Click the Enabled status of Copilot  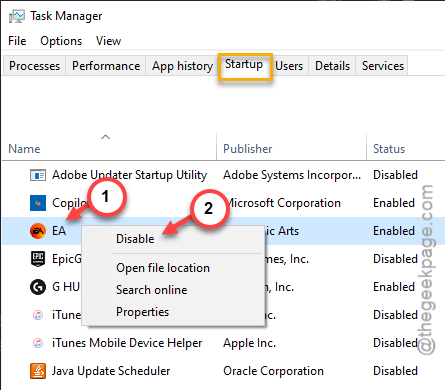(394, 203)
